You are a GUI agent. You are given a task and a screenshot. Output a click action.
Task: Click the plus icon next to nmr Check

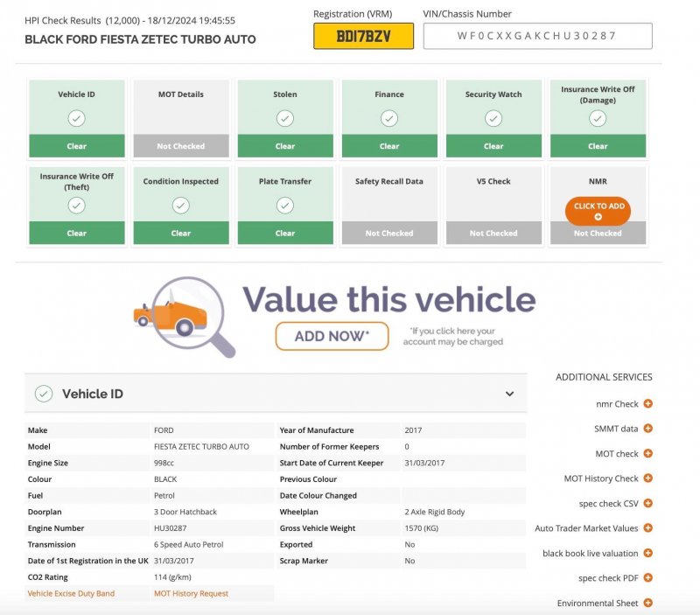pyautogui.click(x=647, y=403)
